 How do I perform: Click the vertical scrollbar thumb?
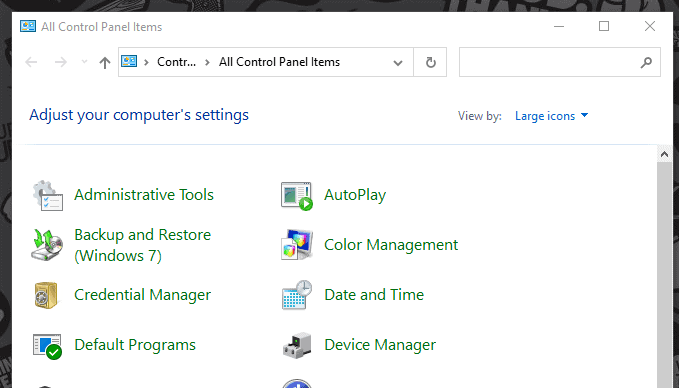click(x=664, y=275)
